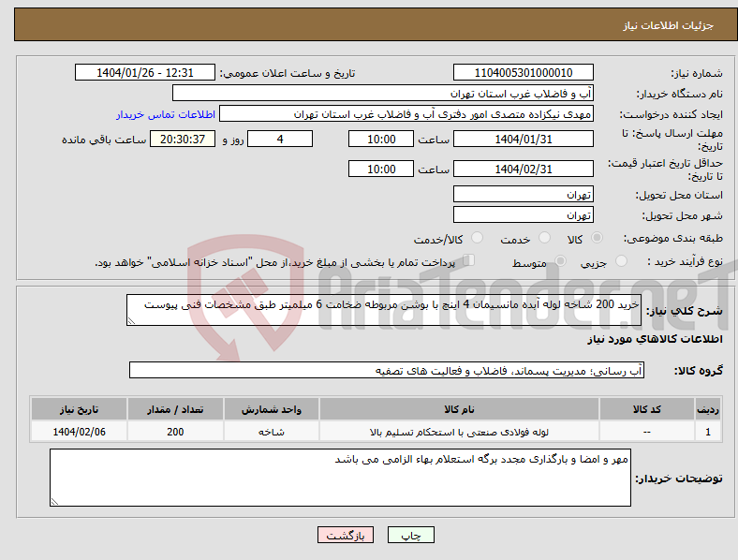Click the quantity cell showing 200
The height and width of the screenshot is (560, 738).
175,432
